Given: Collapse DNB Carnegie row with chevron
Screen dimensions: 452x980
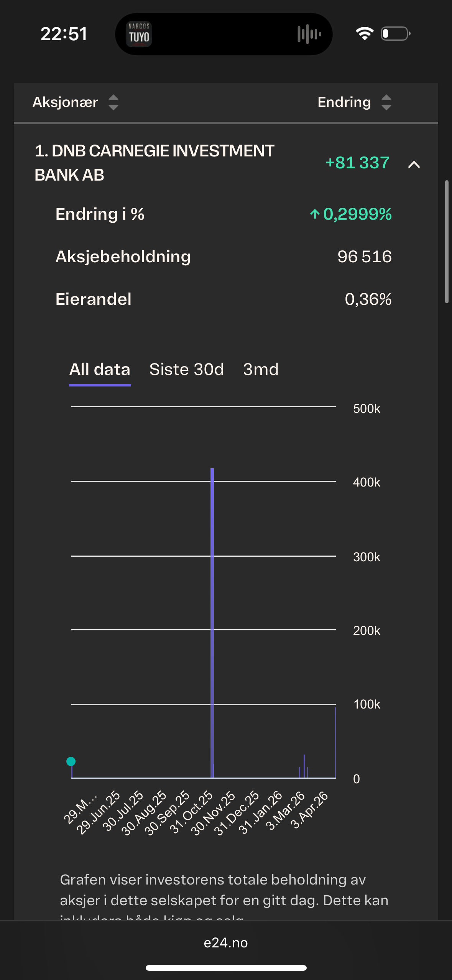Looking at the screenshot, I should click(x=414, y=164).
